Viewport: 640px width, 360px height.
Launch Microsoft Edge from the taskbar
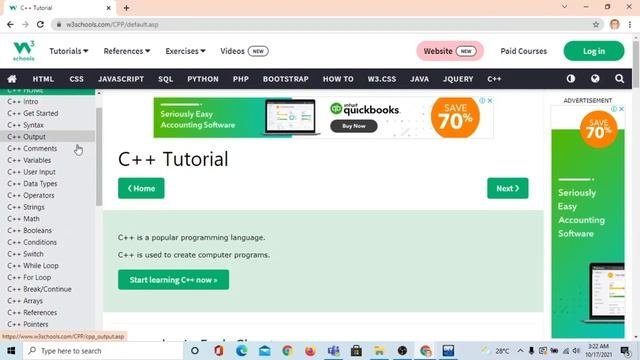(241, 351)
